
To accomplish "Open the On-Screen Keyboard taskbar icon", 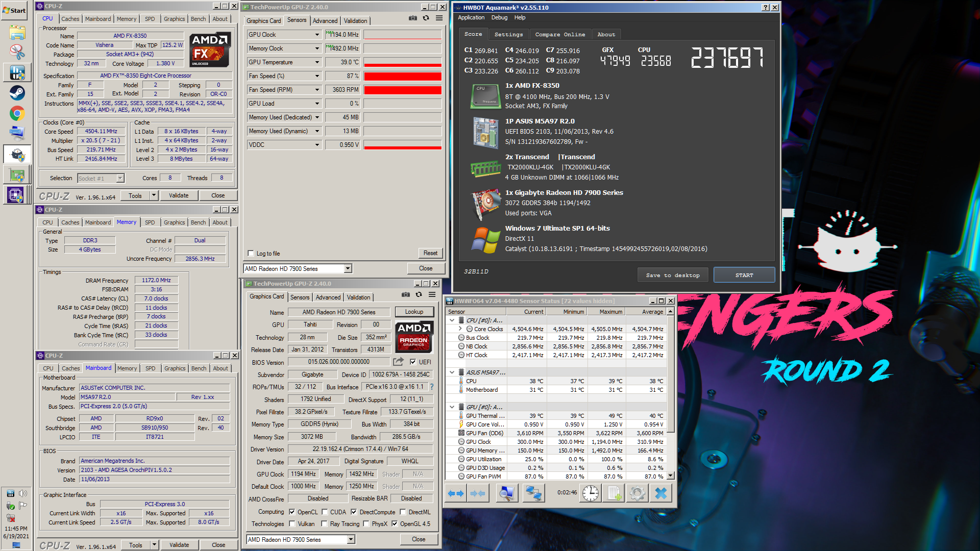I will (x=17, y=133).
